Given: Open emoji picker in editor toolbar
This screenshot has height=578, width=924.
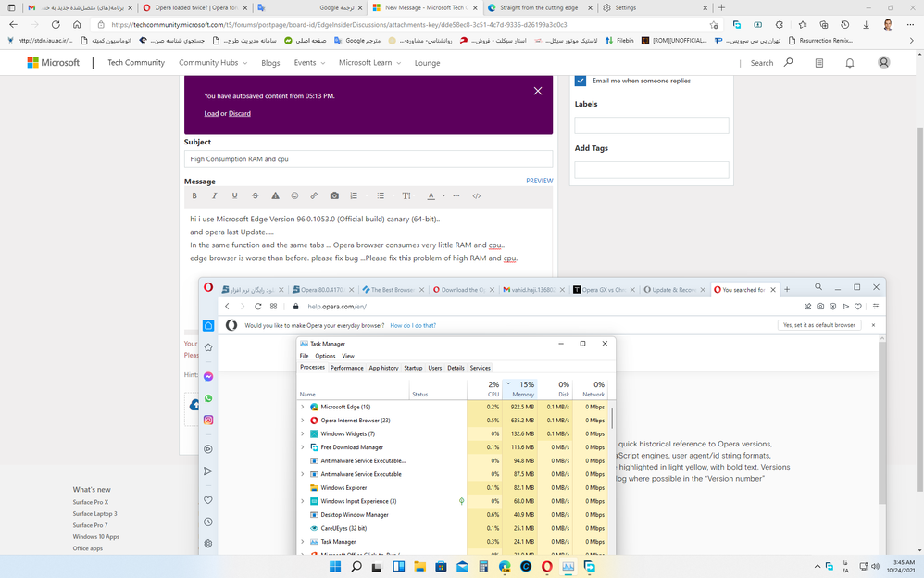Looking at the screenshot, I should pyautogui.click(x=294, y=195).
